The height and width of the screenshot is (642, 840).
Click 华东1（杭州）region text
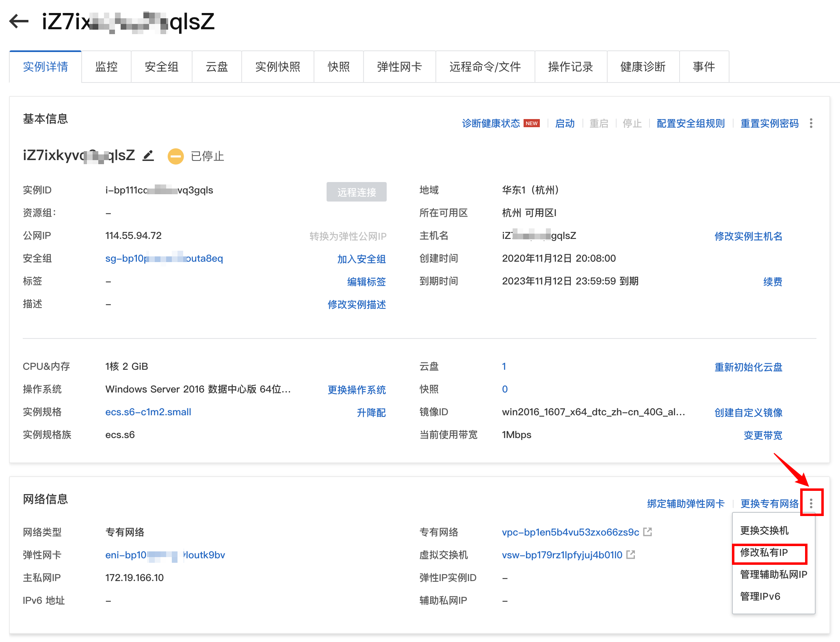coord(531,190)
